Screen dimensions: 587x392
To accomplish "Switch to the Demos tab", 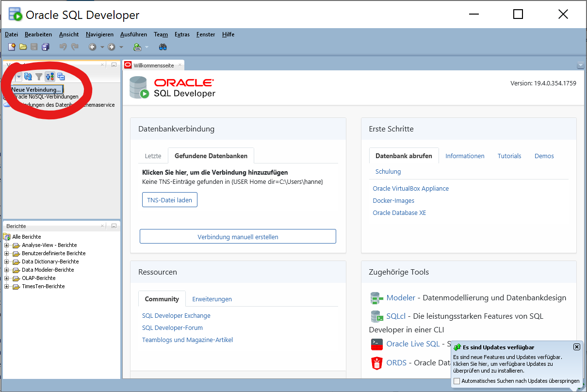I will 544,156.
